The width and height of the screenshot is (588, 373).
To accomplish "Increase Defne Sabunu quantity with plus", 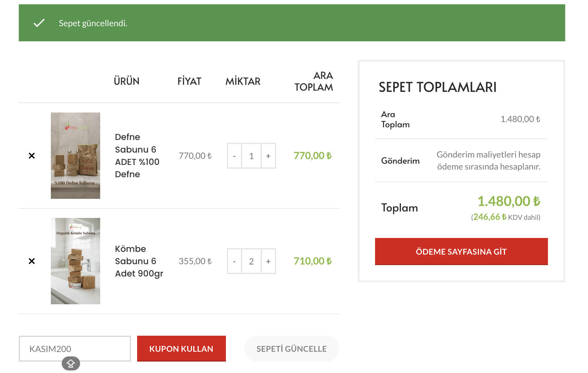I will 268,156.
